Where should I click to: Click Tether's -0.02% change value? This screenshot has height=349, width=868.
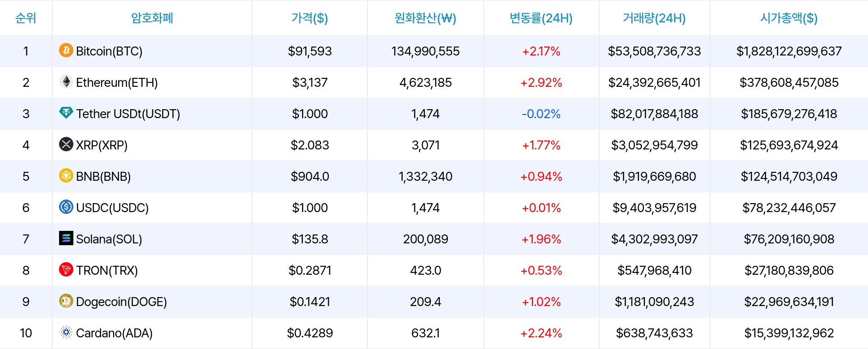[541, 114]
